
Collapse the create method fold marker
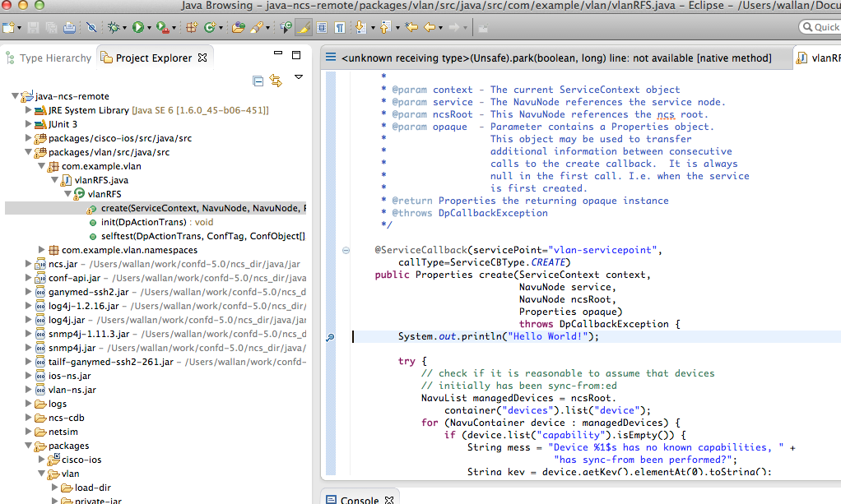pyautogui.click(x=346, y=250)
